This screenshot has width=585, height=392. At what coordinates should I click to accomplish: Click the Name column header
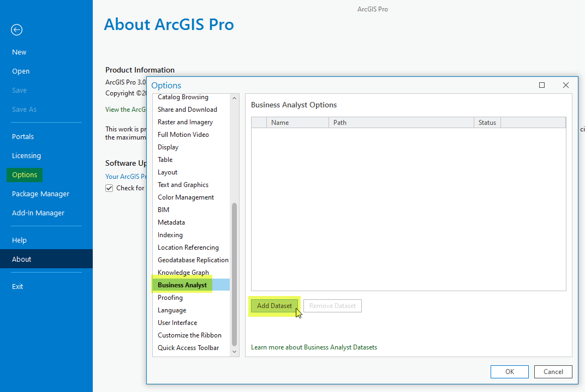297,123
